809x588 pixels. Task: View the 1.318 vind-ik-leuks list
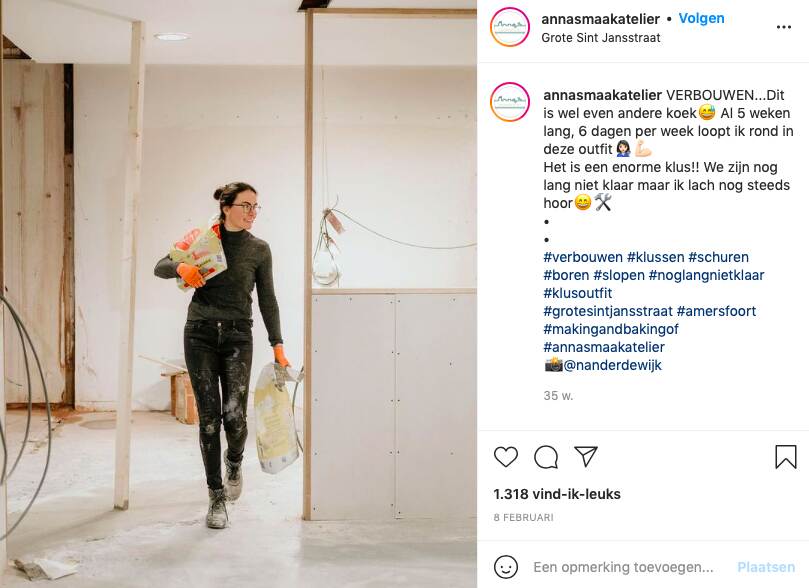tap(557, 494)
